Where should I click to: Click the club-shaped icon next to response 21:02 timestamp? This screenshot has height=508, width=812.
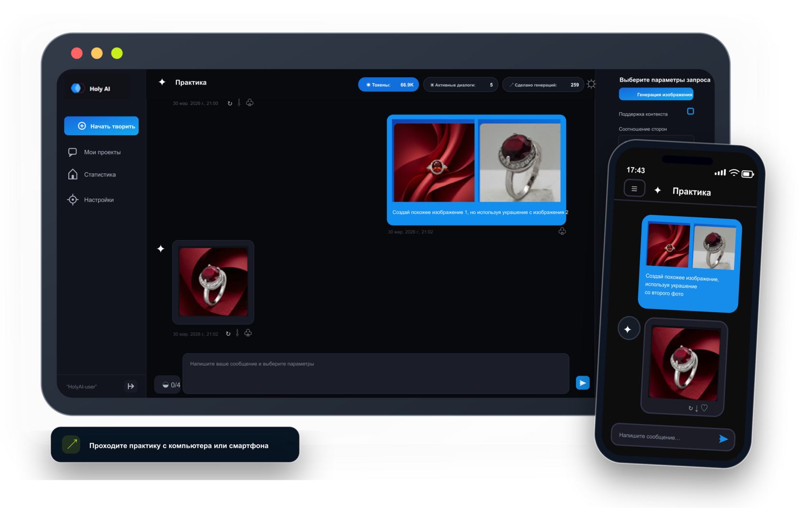248,333
